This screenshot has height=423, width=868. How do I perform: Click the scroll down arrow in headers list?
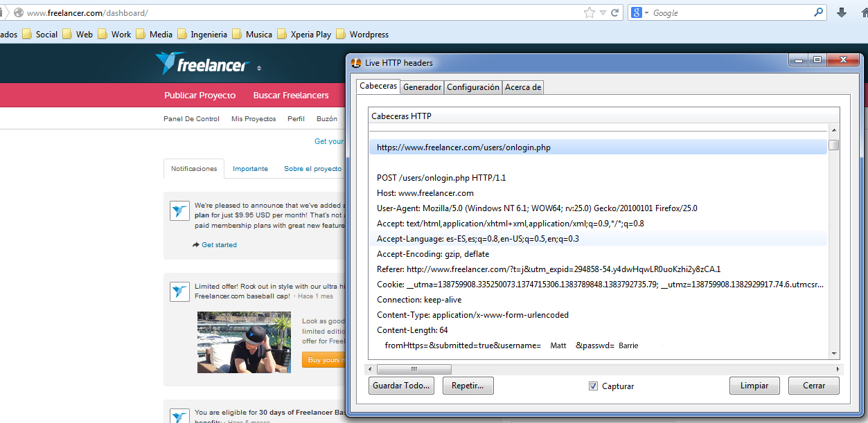pos(834,354)
